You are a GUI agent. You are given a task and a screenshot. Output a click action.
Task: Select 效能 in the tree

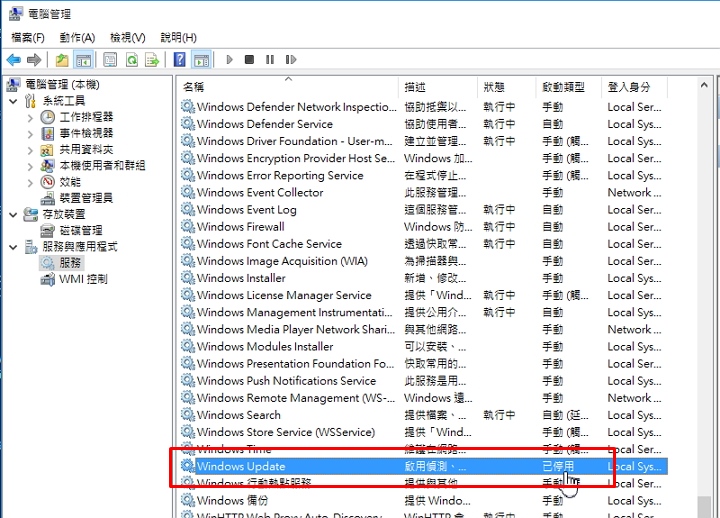(70, 182)
